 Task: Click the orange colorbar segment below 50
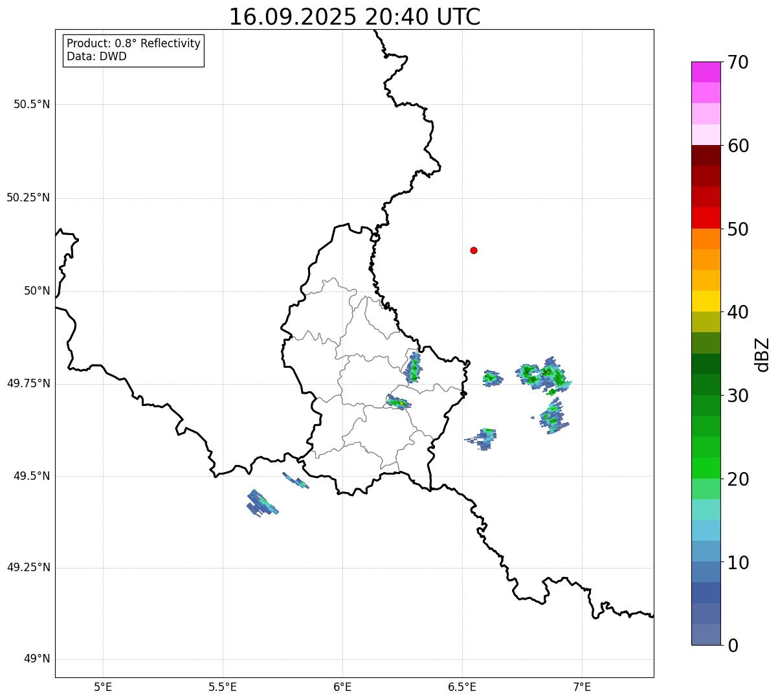pos(706,239)
